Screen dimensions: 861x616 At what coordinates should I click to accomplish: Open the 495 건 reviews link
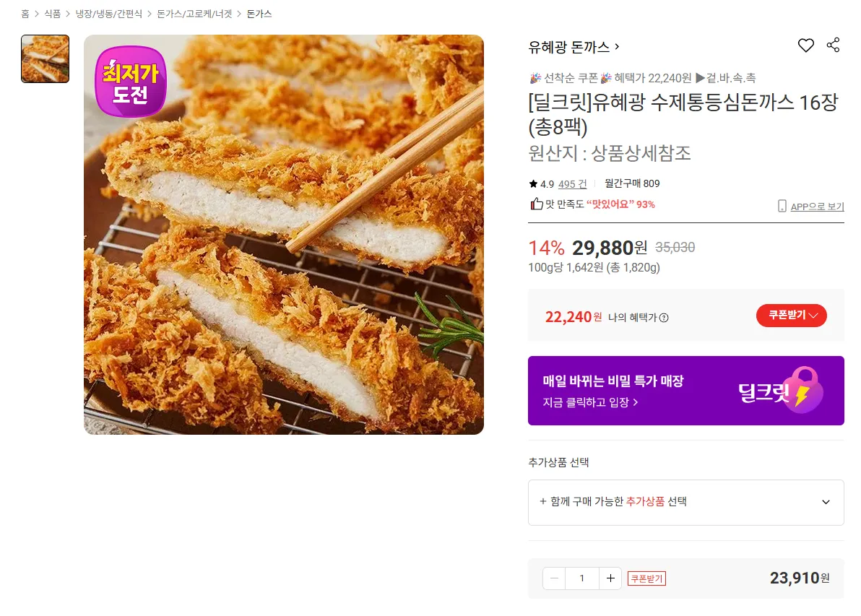click(572, 184)
